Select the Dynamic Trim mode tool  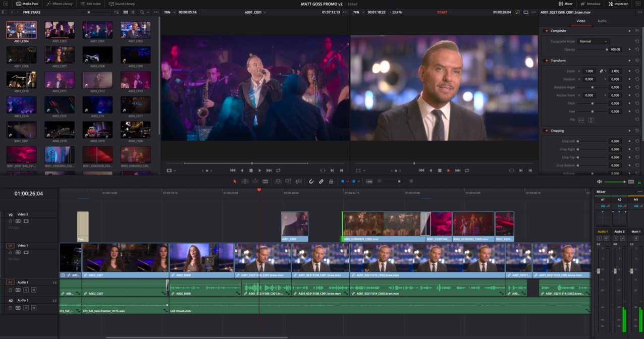click(x=255, y=181)
